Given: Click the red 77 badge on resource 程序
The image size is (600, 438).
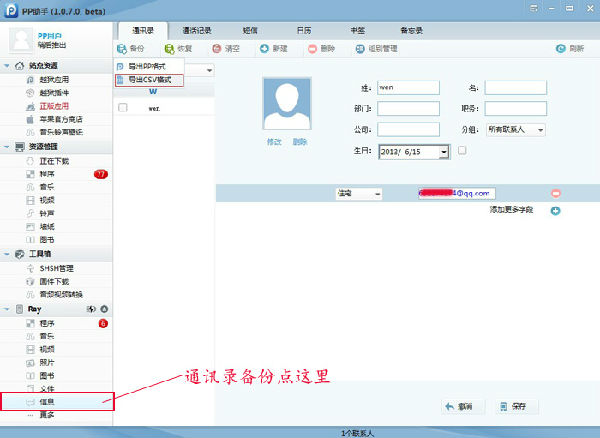Looking at the screenshot, I should [x=101, y=174].
